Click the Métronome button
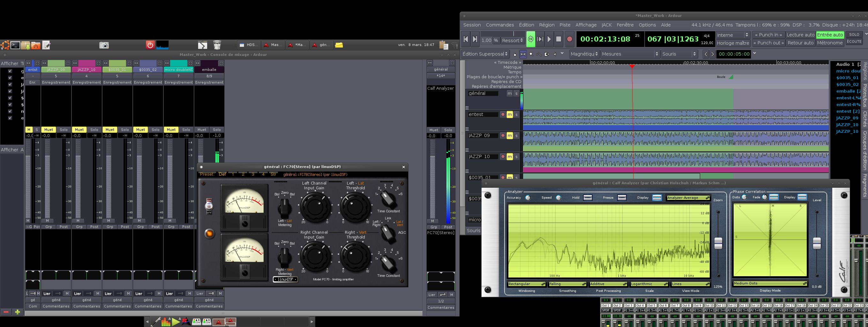 click(x=830, y=43)
